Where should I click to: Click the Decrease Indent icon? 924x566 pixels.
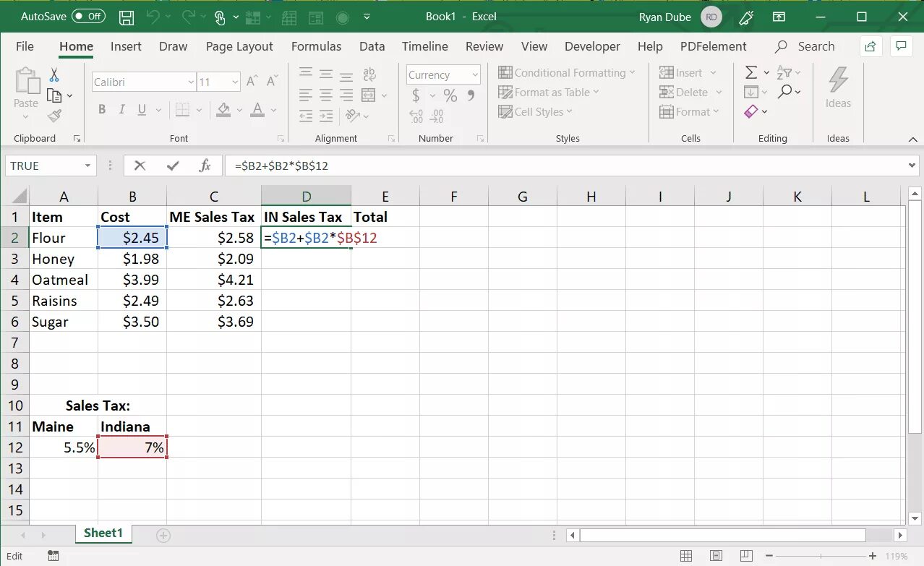pos(306,116)
